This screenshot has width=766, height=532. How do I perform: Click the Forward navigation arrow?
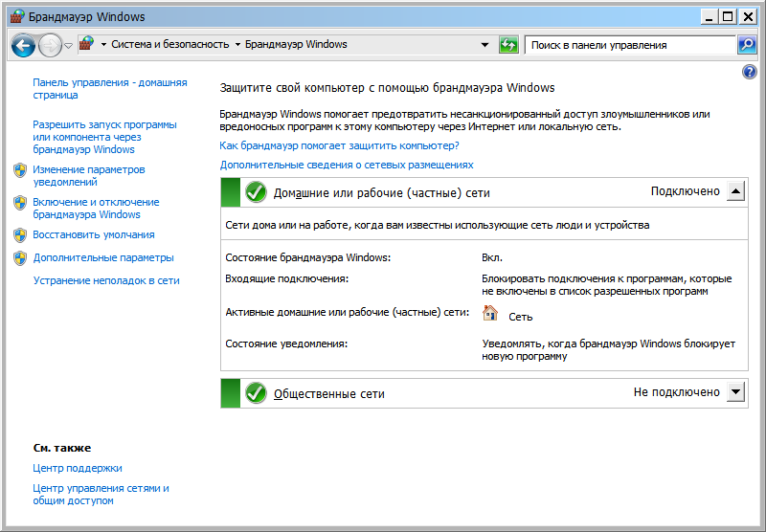click(50, 45)
